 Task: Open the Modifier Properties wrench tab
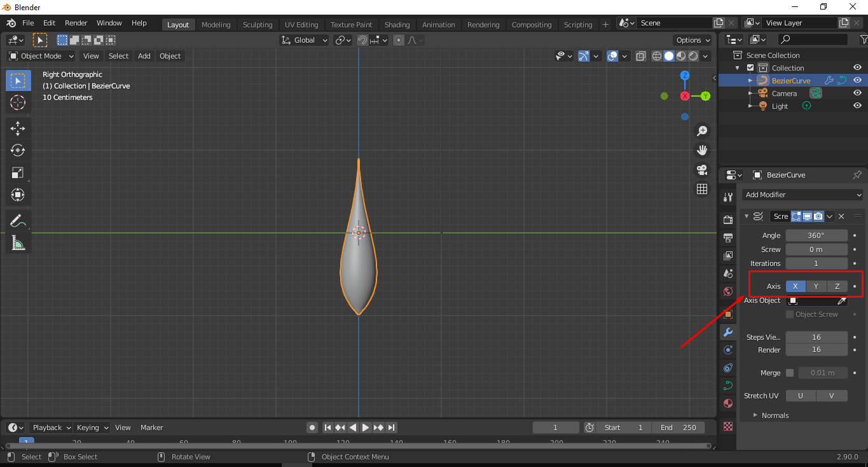[727, 332]
